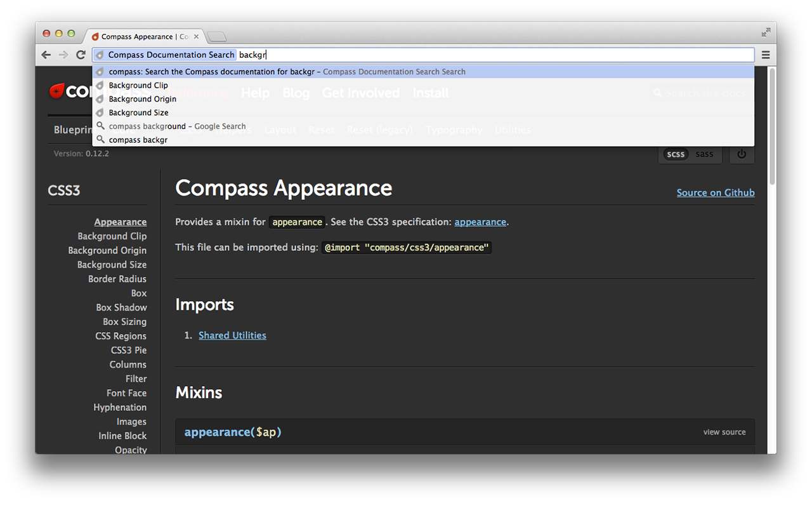
Task: Open Border Radius in the sidebar
Action: tap(117, 279)
